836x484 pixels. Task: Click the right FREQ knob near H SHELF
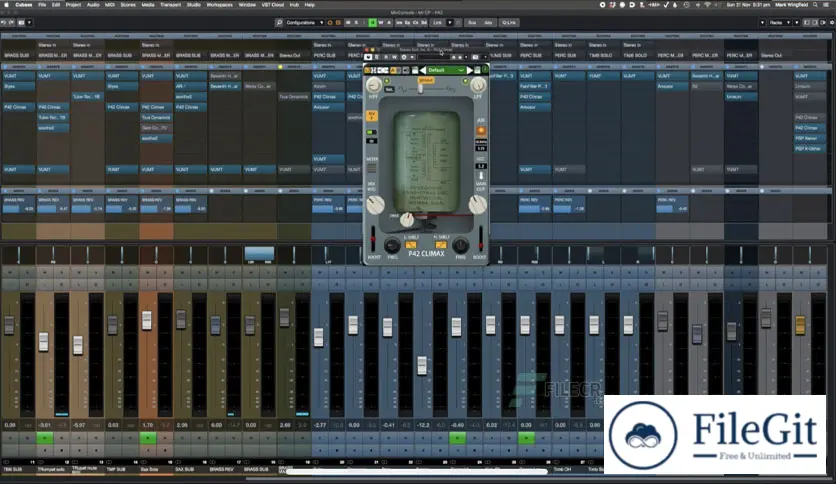[x=460, y=245]
